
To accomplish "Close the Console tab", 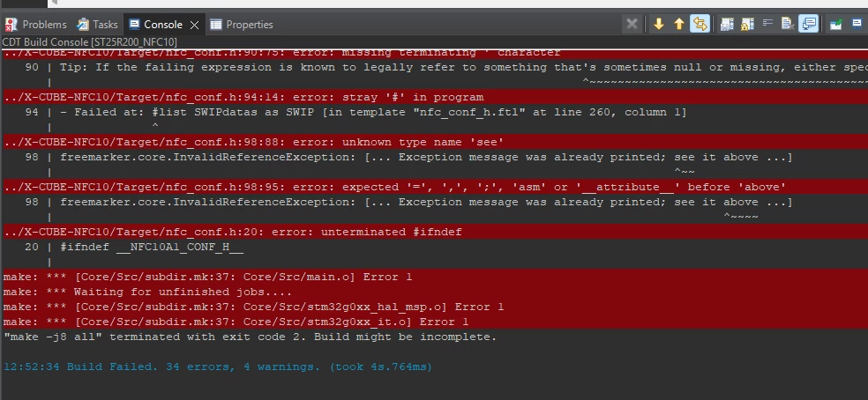I will [x=194, y=25].
